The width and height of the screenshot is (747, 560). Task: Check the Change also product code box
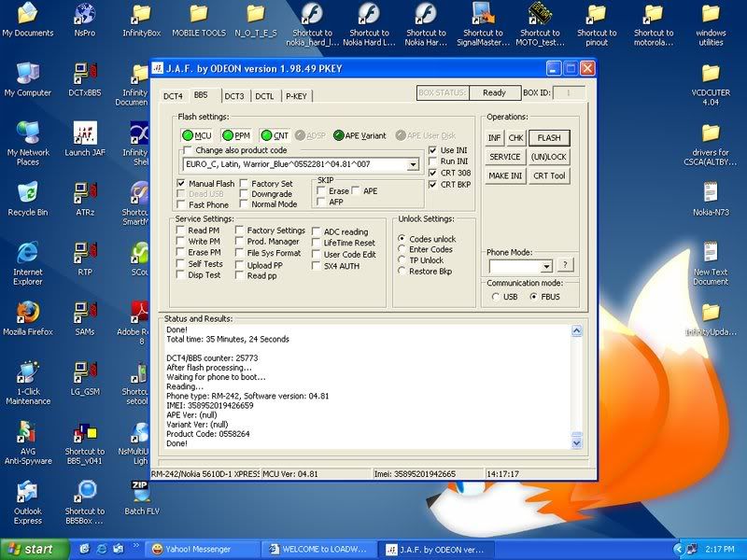(x=188, y=150)
